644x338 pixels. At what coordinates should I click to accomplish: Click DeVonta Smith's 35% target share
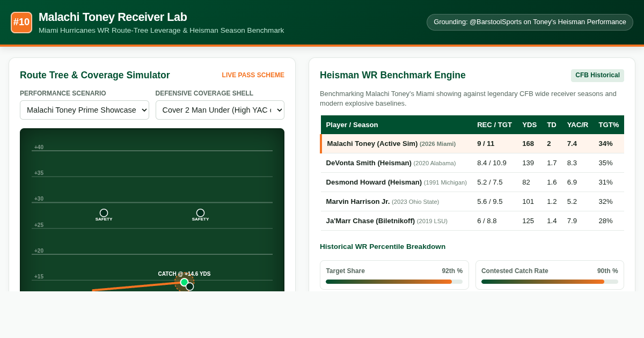coord(605,163)
